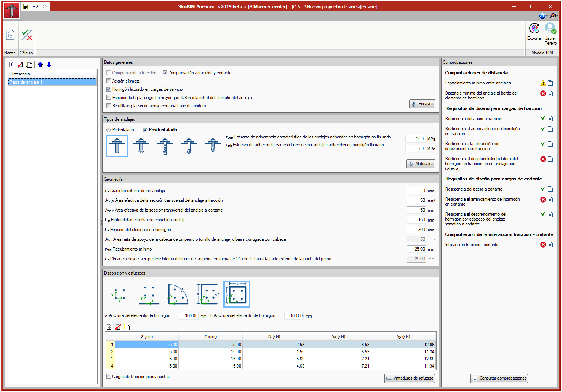The image size is (562, 392).
Task: Add a new anchor plate to list
Action: tap(12, 65)
